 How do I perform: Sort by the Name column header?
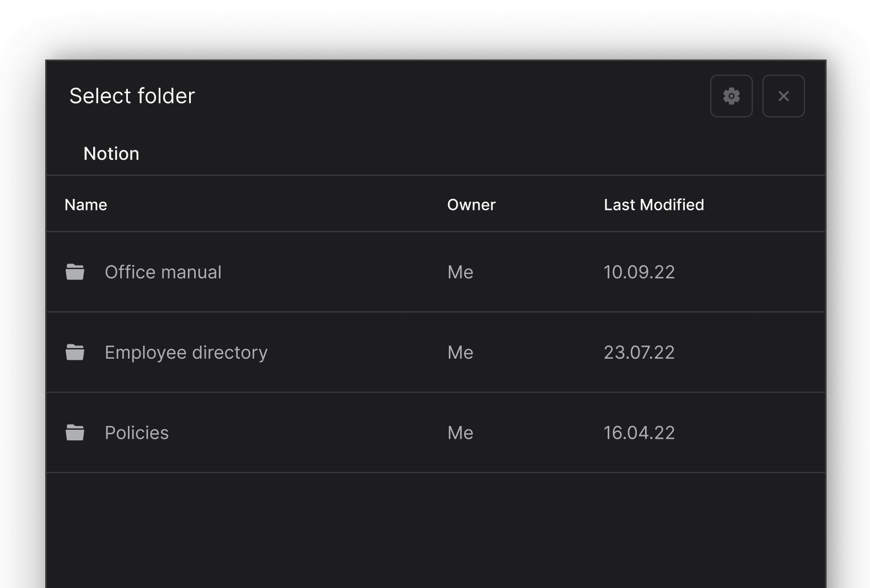point(86,204)
